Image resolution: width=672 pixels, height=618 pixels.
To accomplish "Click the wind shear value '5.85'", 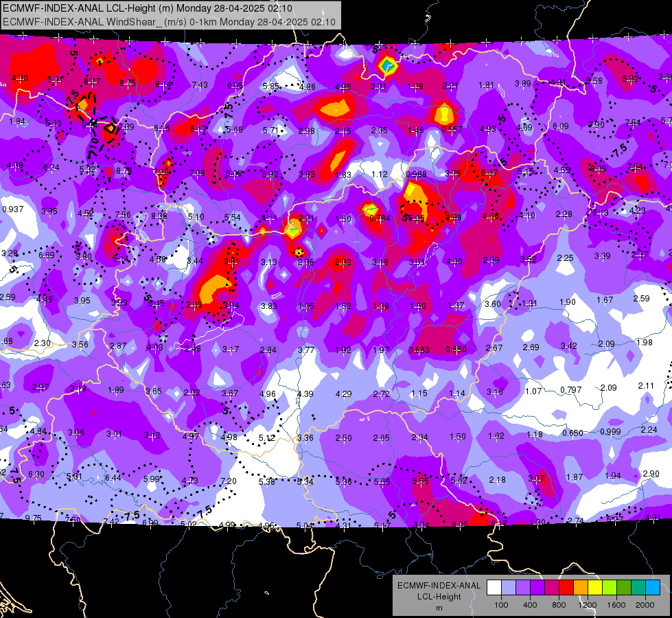I will pyautogui.click(x=271, y=87).
